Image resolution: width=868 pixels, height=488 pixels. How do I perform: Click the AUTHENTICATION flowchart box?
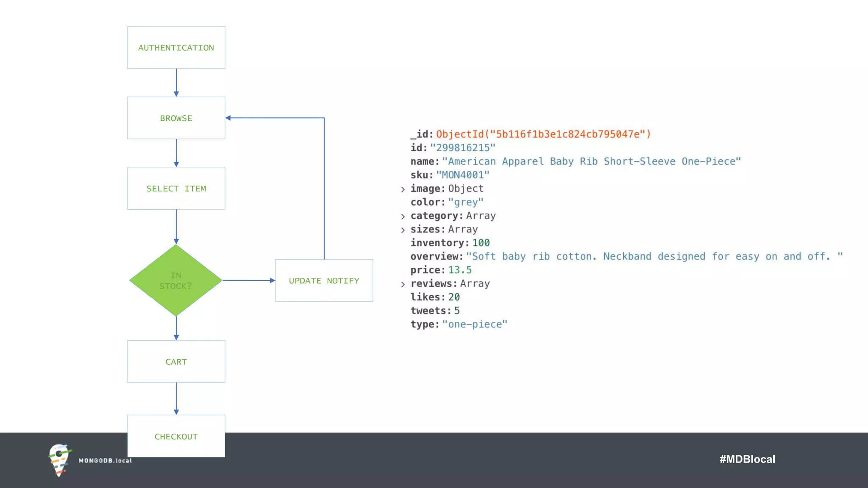[176, 47]
